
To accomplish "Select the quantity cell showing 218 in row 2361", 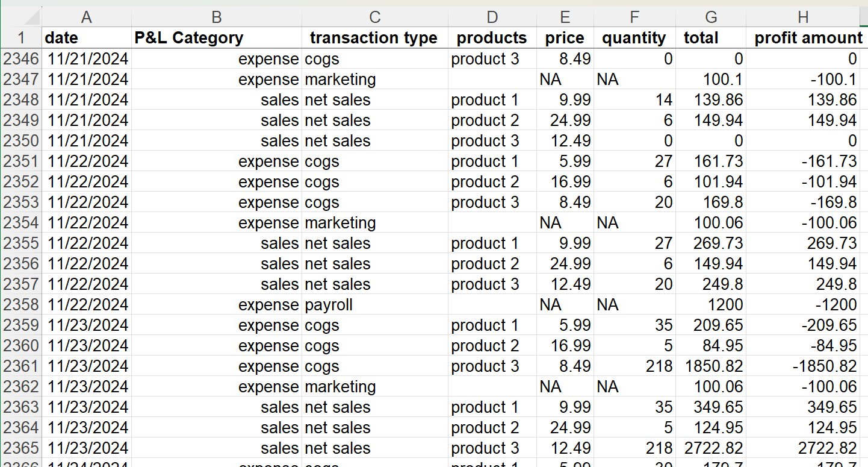I will [x=634, y=366].
